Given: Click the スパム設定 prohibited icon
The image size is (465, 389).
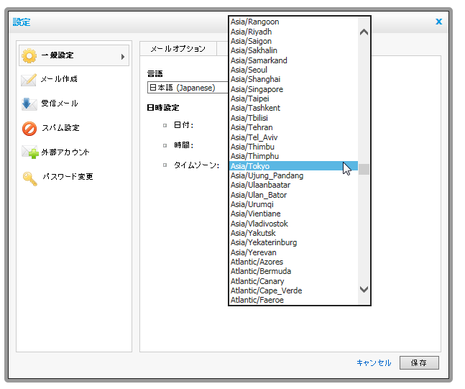Looking at the screenshot, I should click(x=29, y=128).
